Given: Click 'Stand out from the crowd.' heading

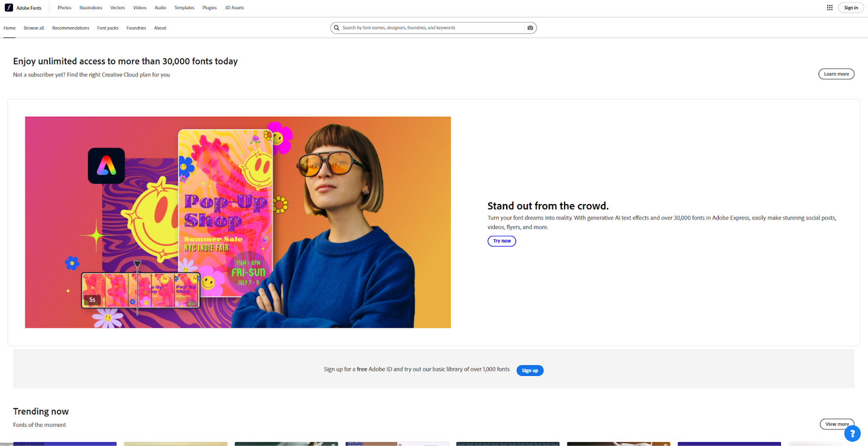Looking at the screenshot, I should (x=548, y=206).
